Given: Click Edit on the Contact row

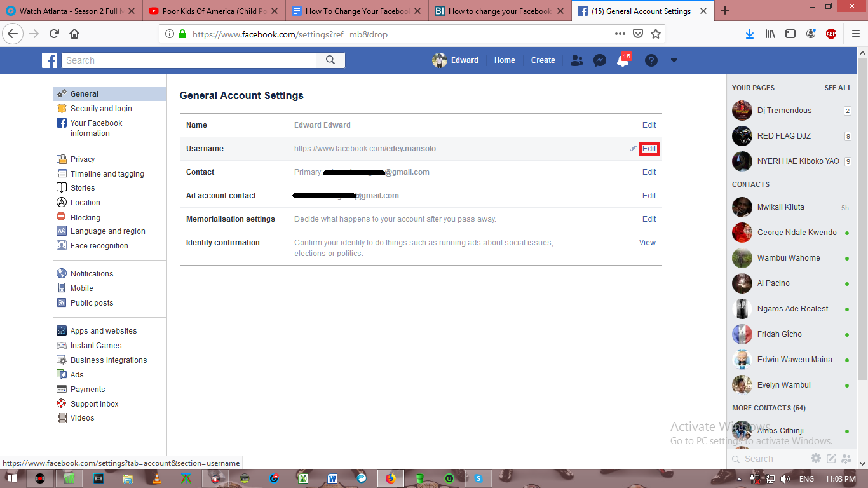Looking at the screenshot, I should (649, 172).
